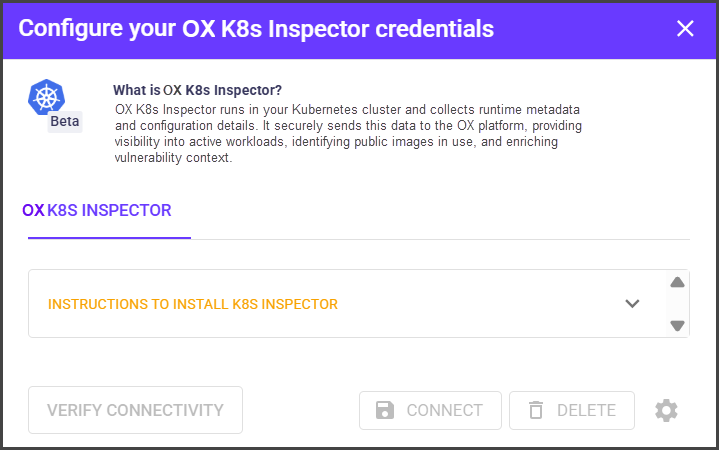719x450 pixels.
Task: Click the dialog title text
Action: pos(256,29)
